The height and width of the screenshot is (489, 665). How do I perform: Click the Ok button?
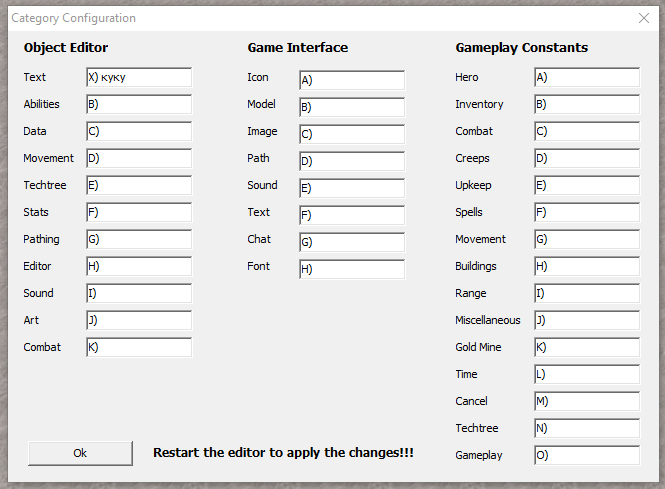pyautogui.click(x=80, y=453)
